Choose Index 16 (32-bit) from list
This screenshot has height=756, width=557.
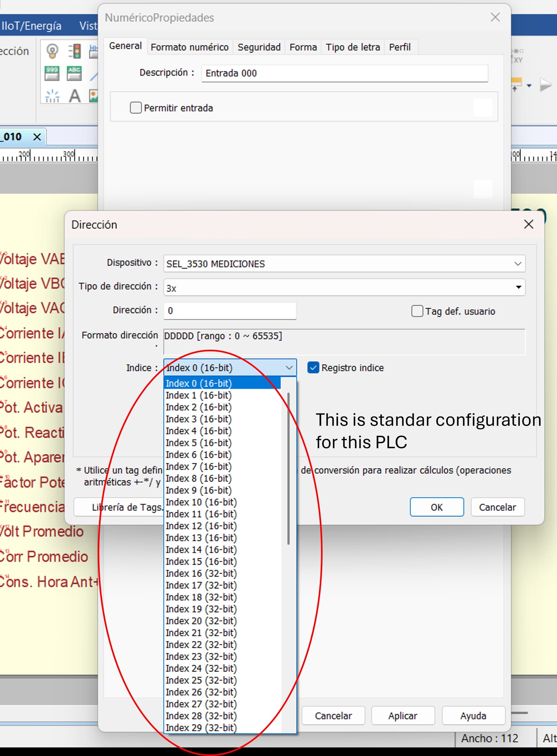pos(201,573)
